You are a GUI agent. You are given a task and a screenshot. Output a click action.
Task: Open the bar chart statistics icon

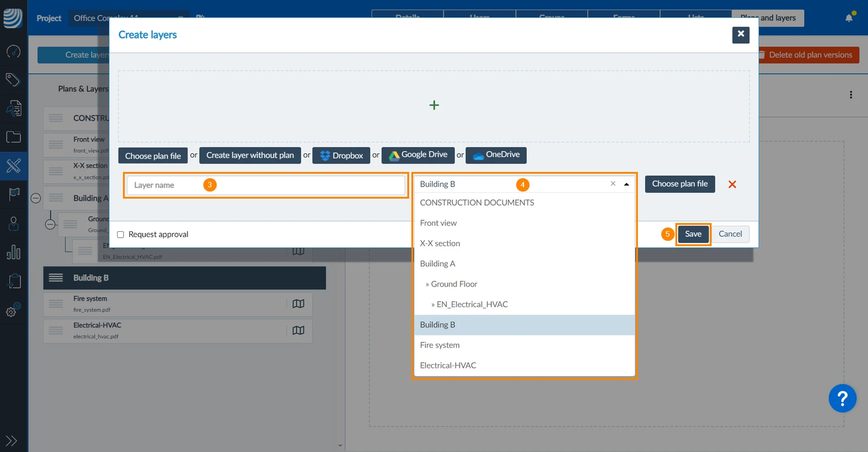[x=14, y=252]
